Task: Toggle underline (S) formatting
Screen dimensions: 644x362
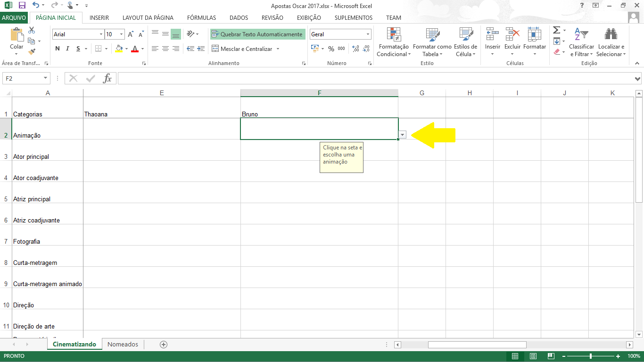Action: pos(78,49)
